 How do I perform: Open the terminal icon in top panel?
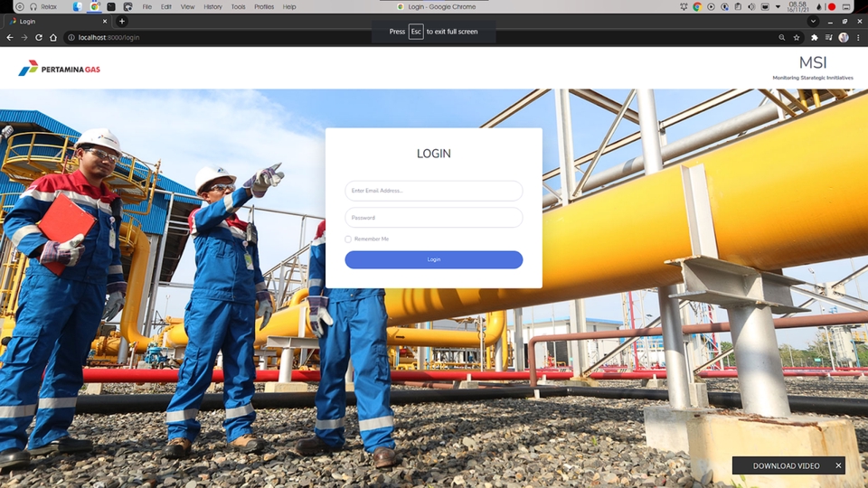[x=111, y=6]
